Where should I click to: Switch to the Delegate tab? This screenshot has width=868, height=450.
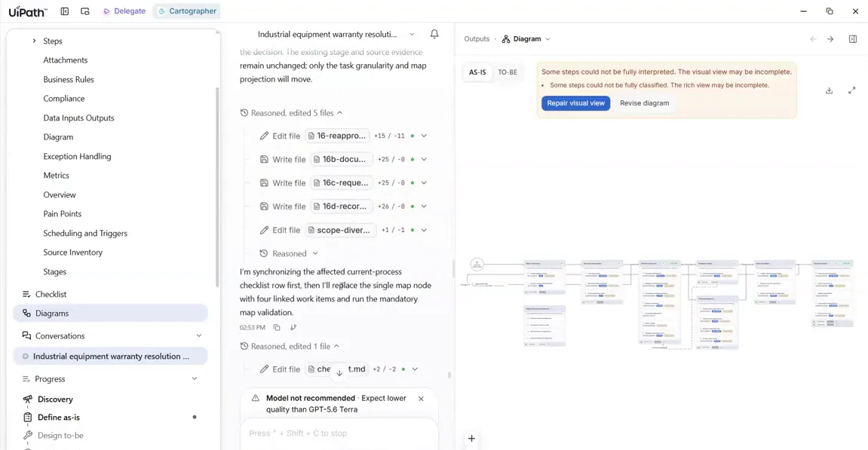pyautogui.click(x=124, y=11)
